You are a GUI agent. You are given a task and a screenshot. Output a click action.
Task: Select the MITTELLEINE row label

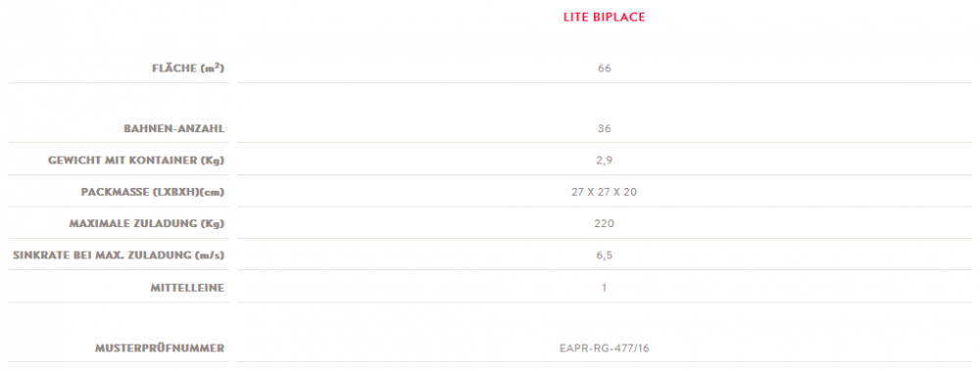coord(187,288)
